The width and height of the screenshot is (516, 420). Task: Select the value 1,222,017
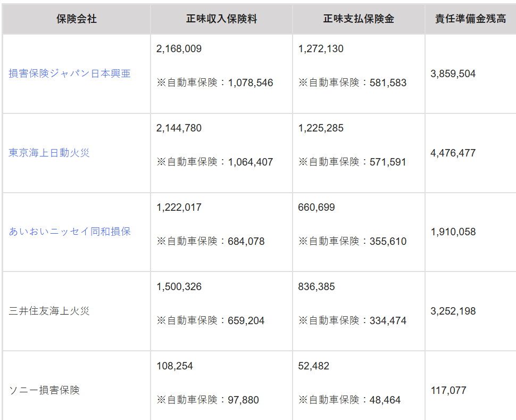179,208
